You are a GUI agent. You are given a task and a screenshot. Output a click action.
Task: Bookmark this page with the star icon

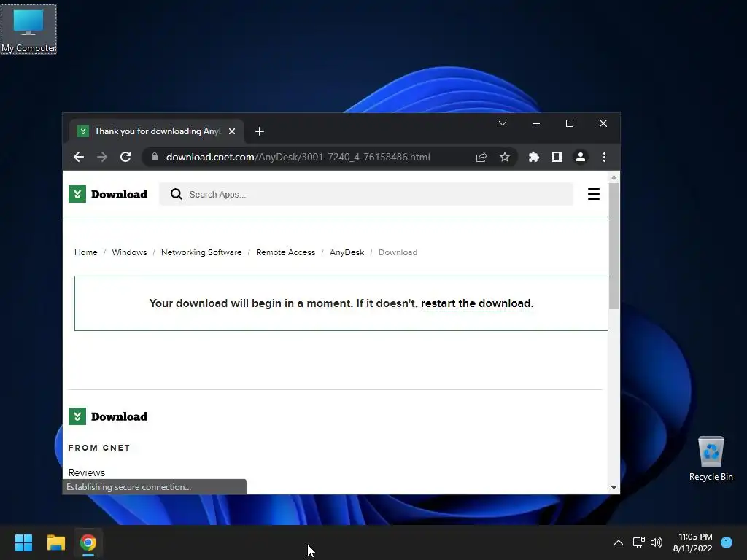505,157
